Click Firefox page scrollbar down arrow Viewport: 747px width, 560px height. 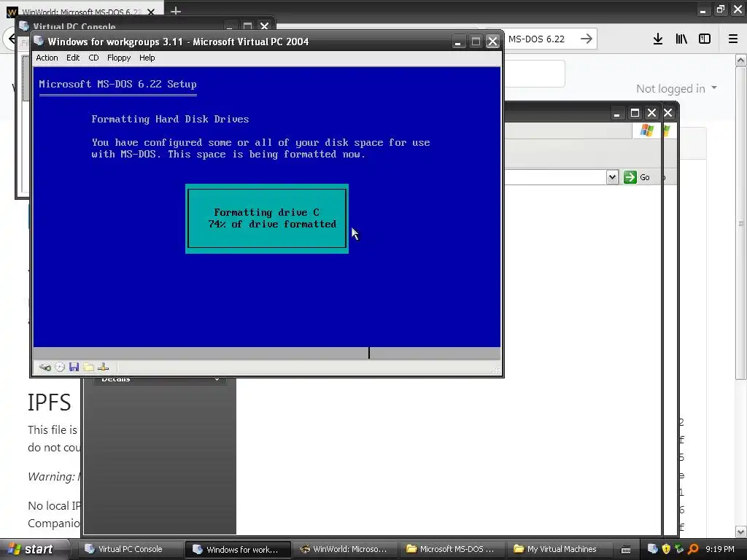pos(741,532)
